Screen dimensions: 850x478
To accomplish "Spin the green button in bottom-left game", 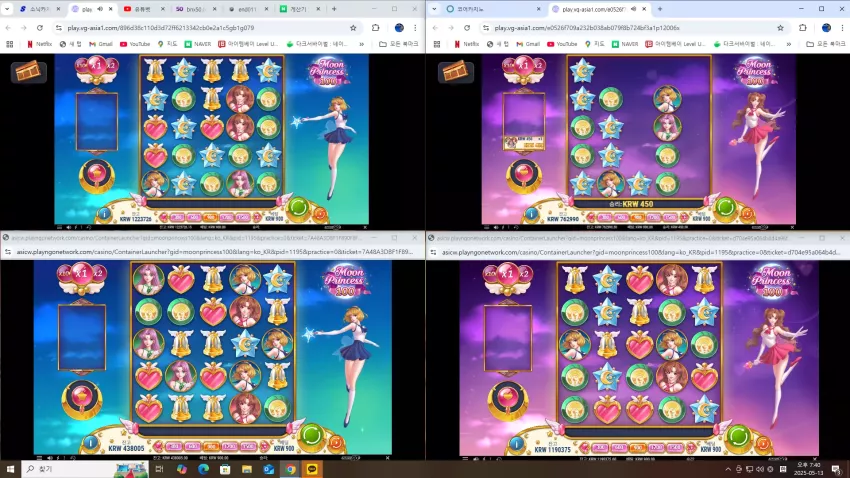I will (312, 435).
